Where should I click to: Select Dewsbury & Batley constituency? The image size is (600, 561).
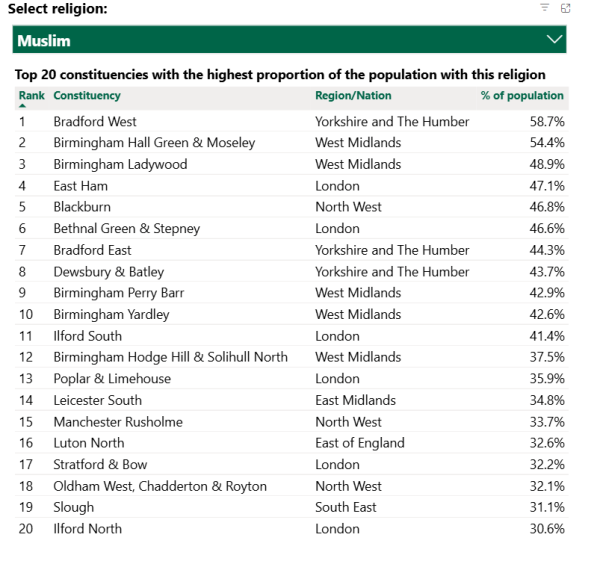pos(109,272)
